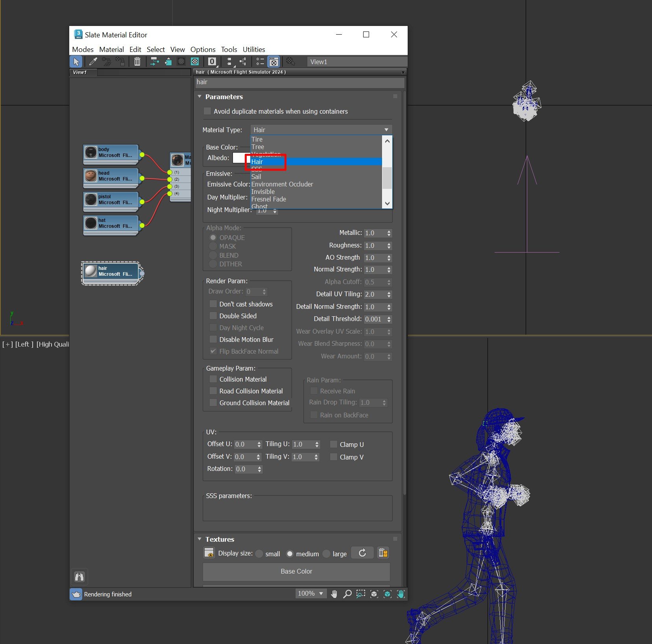Open Material ID Channel flyout

tap(212, 61)
